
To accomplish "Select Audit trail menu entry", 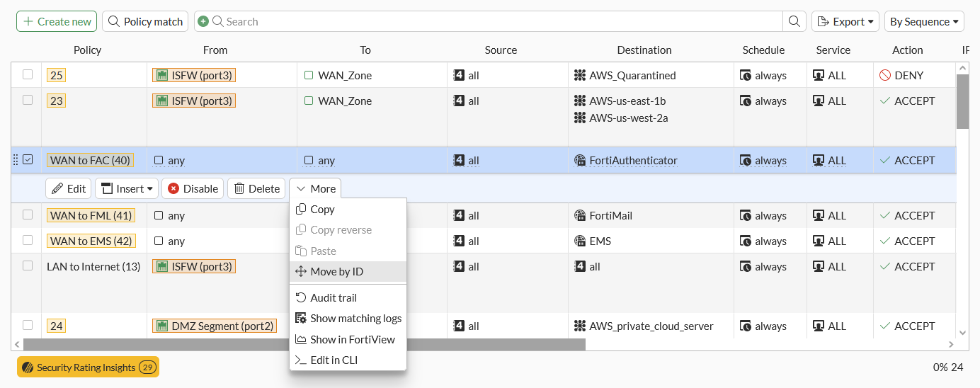I will coord(333,298).
